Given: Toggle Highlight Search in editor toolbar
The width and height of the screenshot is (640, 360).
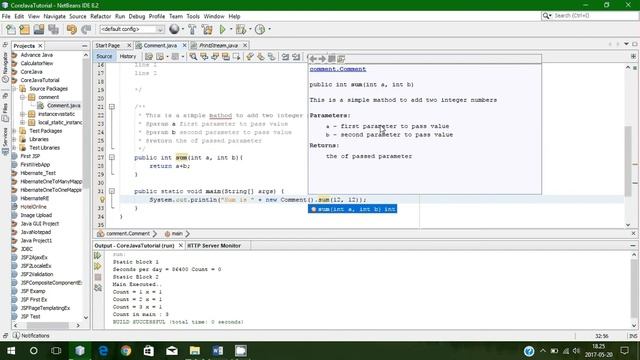Looking at the screenshot, I should [225, 57].
